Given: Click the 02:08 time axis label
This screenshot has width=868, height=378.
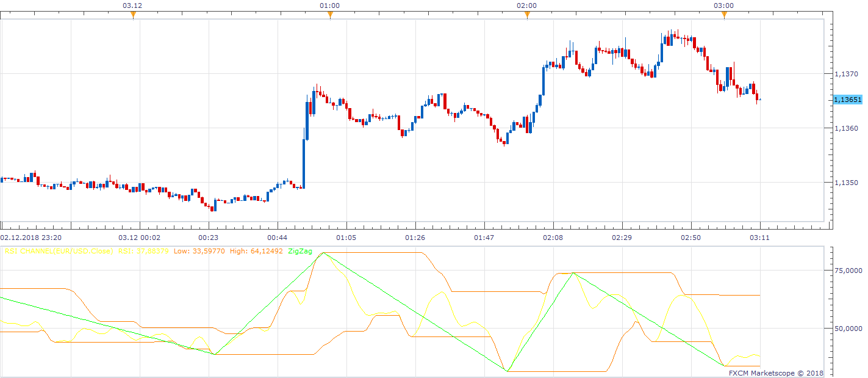Looking at the screenshot, I should click(x=553, y=237).
